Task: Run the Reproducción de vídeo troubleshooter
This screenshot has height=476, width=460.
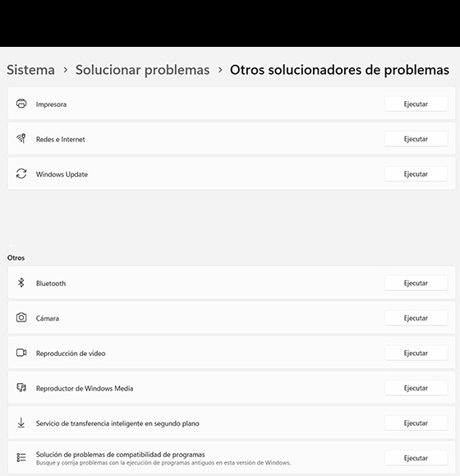Action: (416, 353)
